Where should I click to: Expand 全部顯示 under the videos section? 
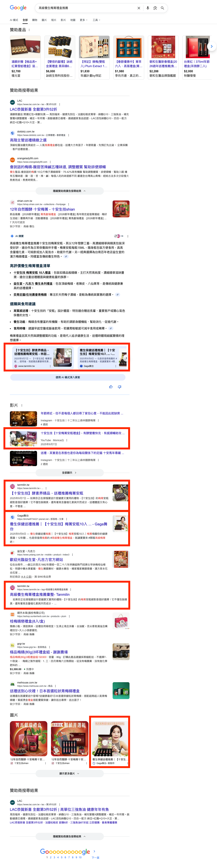point(69,473)
